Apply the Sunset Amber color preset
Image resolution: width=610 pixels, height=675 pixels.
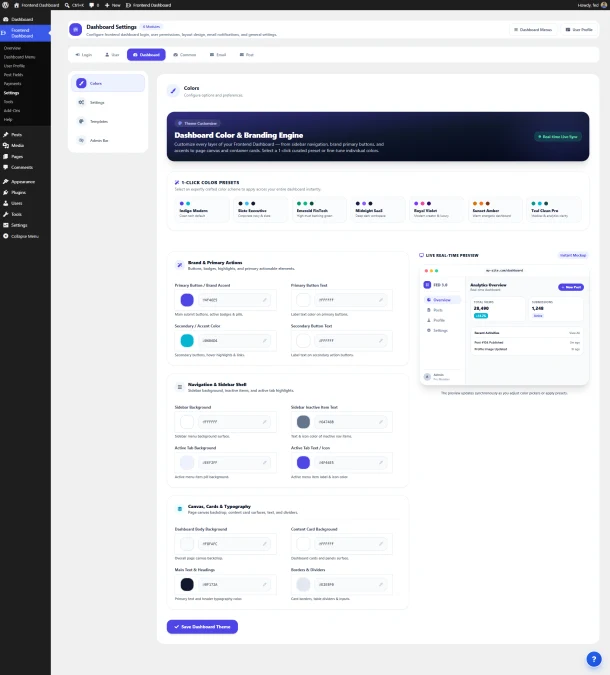495,210
